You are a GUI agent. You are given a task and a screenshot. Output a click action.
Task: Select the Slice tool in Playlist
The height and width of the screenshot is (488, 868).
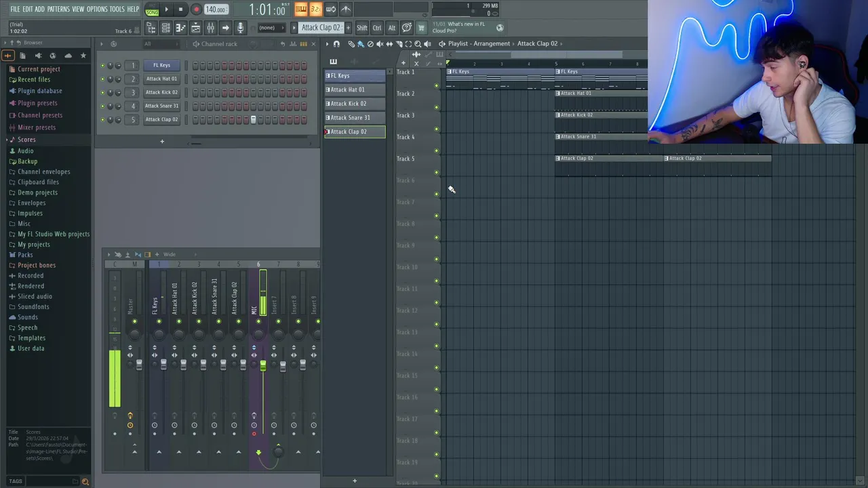tap(399, 43)
